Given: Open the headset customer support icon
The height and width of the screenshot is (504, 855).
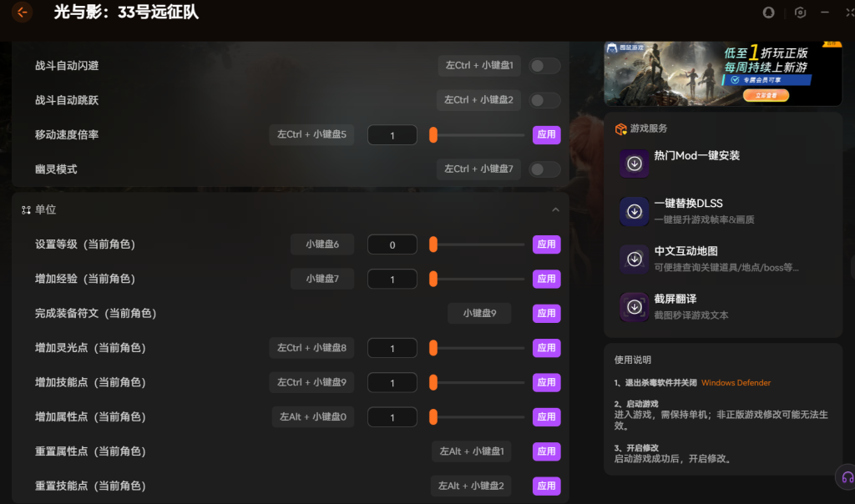Looking at the screenshot, I should click(x=847, y=477).
